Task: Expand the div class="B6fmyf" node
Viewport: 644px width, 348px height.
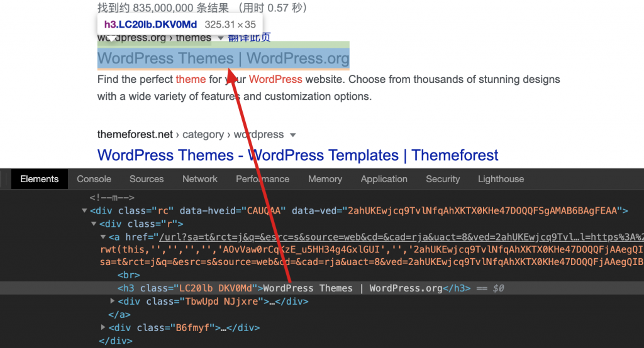Action: [103, 328]
